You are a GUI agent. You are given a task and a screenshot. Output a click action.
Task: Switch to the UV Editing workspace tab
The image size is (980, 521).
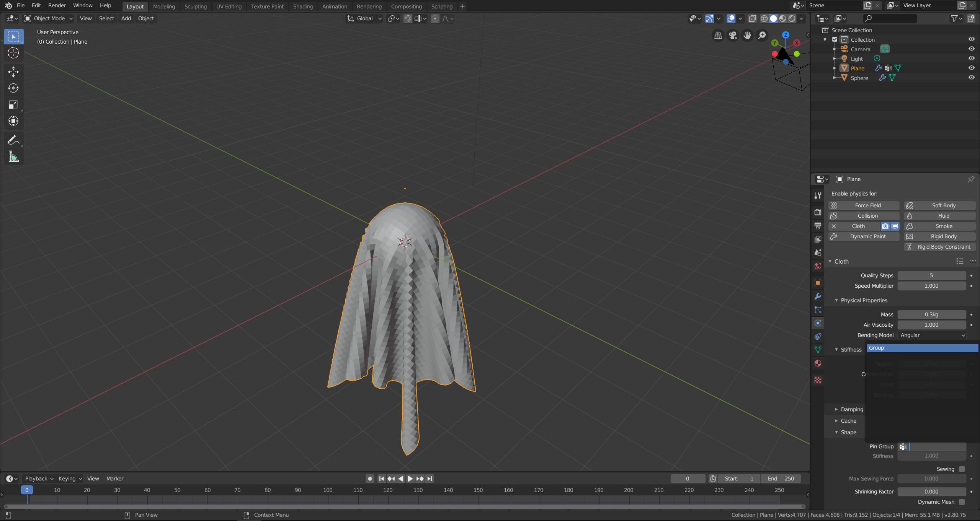click(229, 7)
